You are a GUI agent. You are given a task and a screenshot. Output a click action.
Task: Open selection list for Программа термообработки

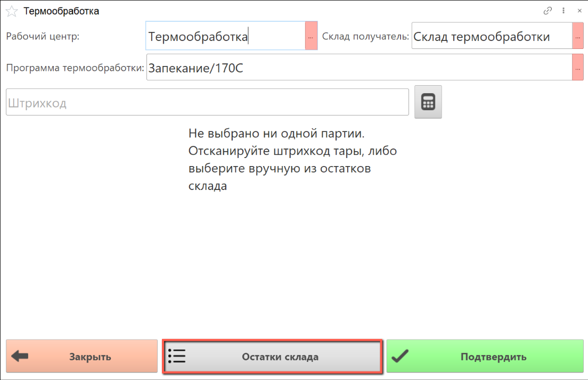pyautogui.click(x=578, y=68)
